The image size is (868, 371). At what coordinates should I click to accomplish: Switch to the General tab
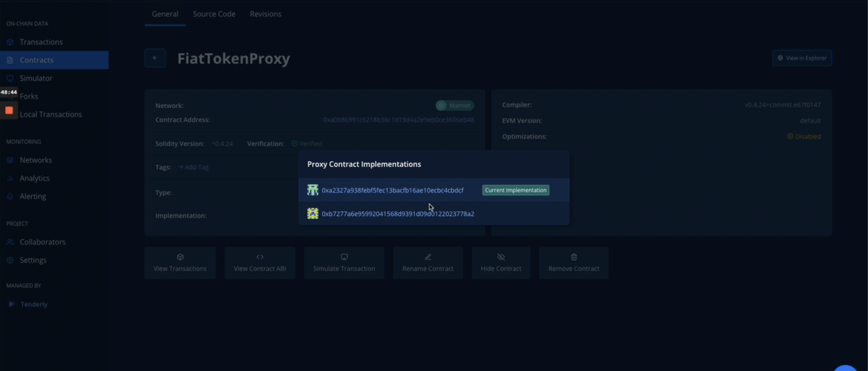point(165,14)
